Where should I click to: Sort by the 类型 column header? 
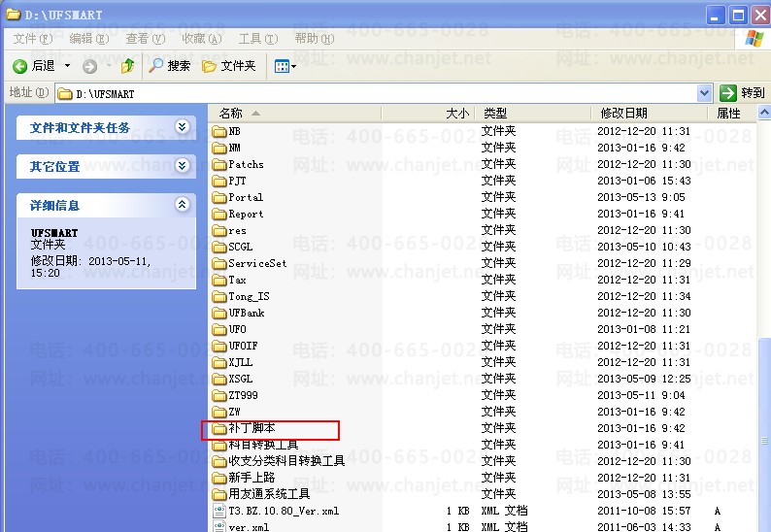(532, 114)
